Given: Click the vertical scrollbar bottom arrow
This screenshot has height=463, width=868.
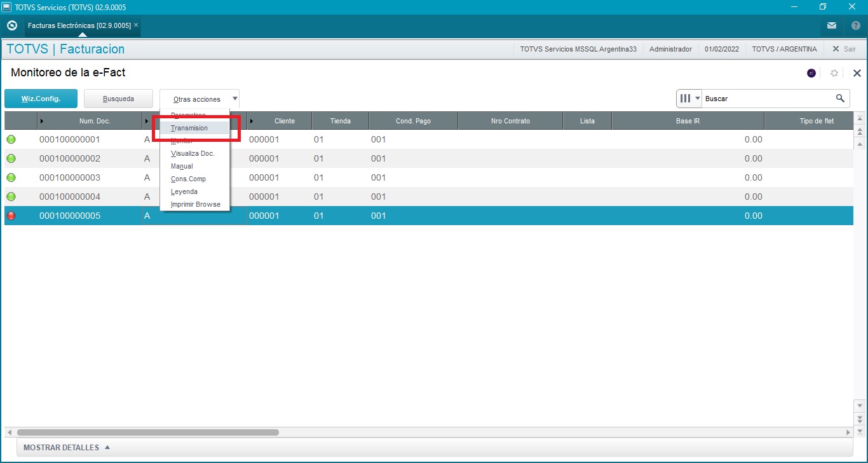Looking at the screenshot, I should click(860, 432).
